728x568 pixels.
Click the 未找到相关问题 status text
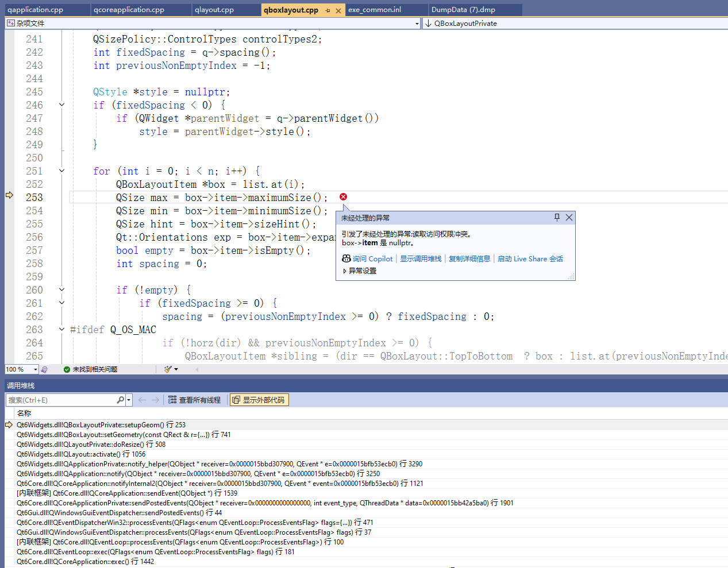[x=95, y=369]
